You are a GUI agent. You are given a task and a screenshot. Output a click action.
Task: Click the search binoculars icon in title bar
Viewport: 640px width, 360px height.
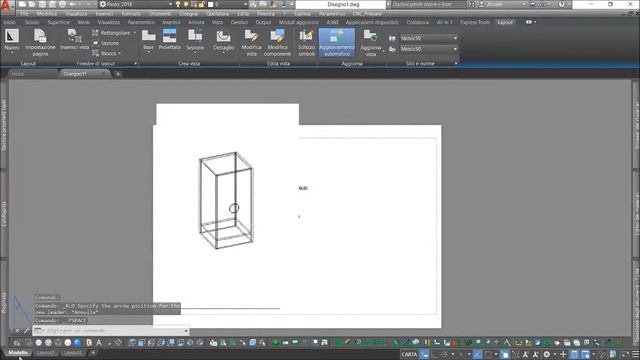(471, 4)
